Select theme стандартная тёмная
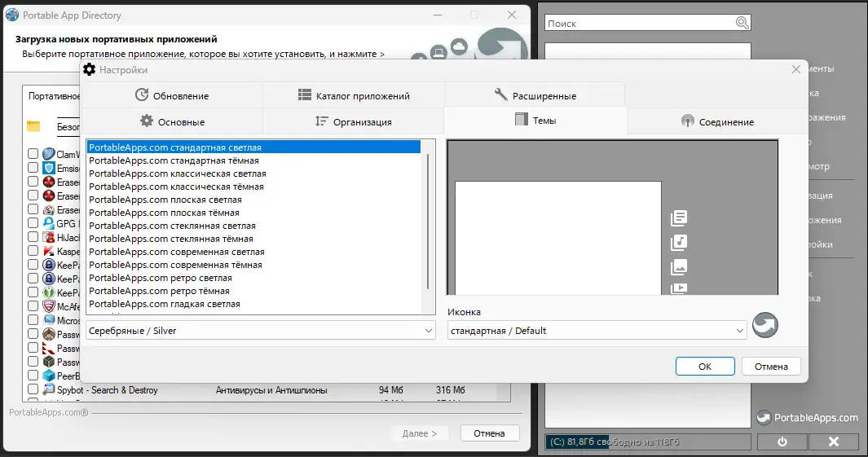The image size is (868, 457). 253,160
